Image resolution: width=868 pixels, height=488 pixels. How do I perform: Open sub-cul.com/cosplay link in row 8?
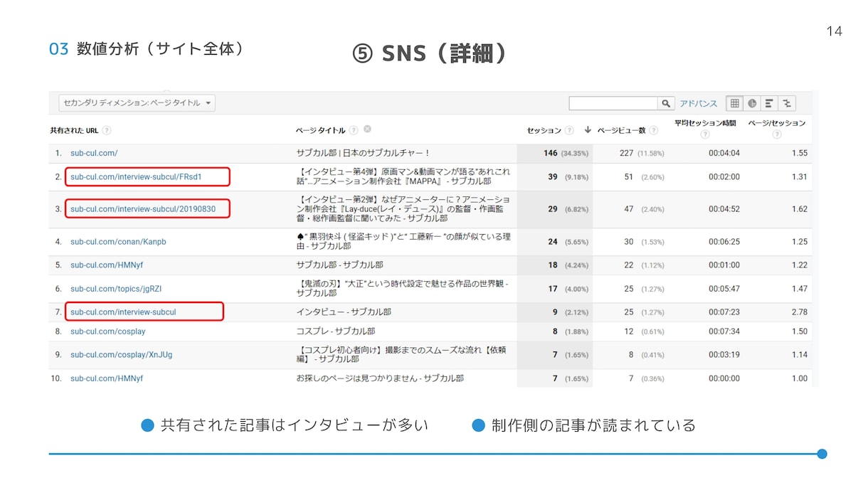point(108,331)
